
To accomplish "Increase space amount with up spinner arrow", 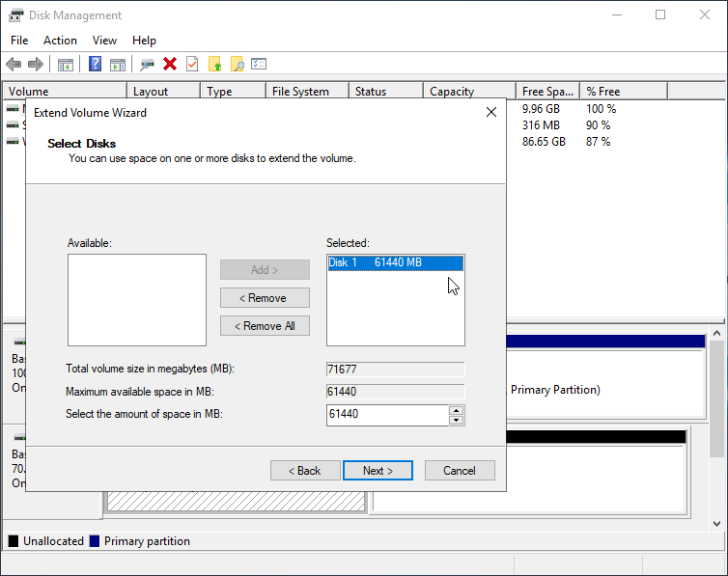I will (x=457, y=410).
